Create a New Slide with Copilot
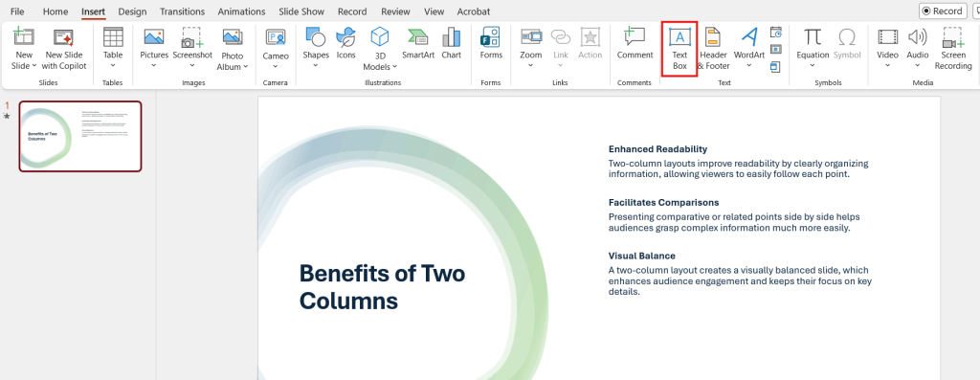The height and width of the screenshot is (380, 980). 64,49
